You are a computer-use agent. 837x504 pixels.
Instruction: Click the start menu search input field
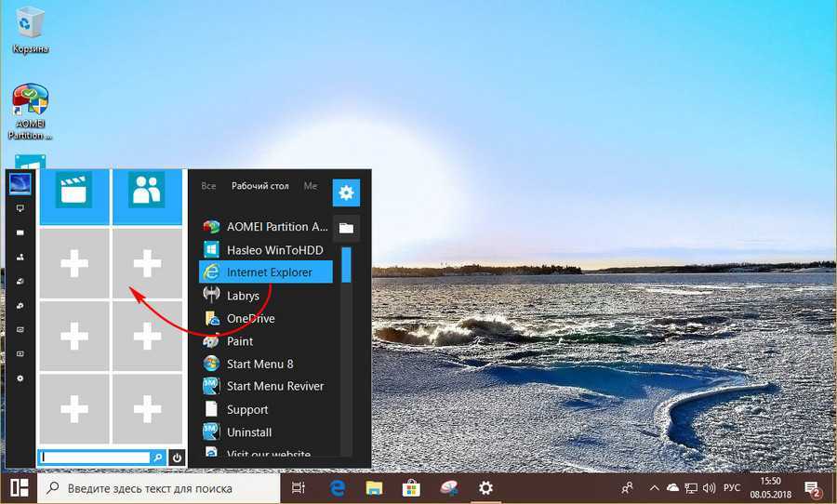coord(96,458)
